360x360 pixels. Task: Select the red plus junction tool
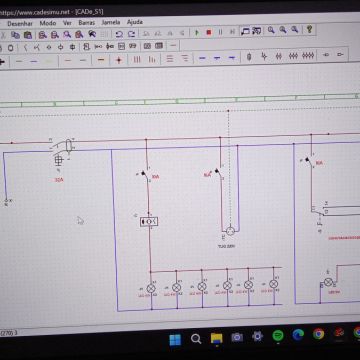(119, 60)
